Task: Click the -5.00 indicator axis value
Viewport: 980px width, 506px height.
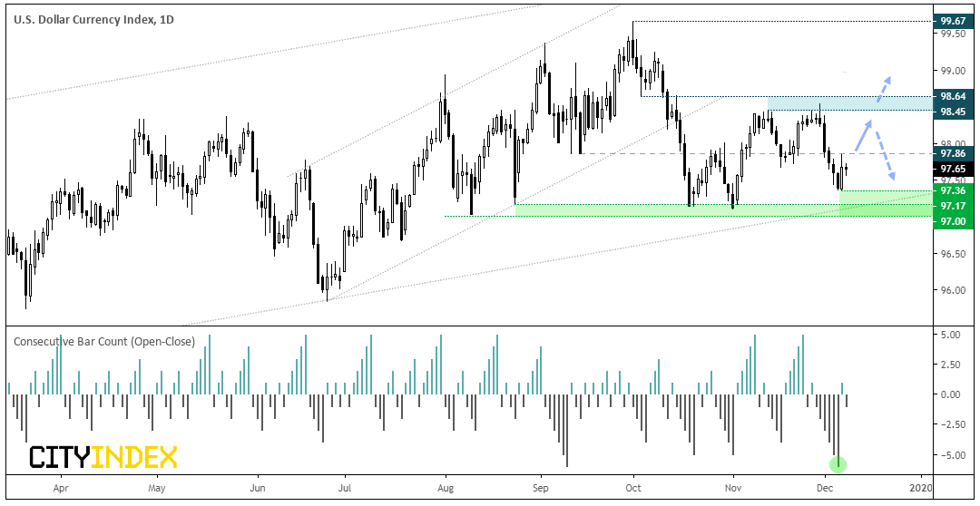Action: tap(953, 455)
